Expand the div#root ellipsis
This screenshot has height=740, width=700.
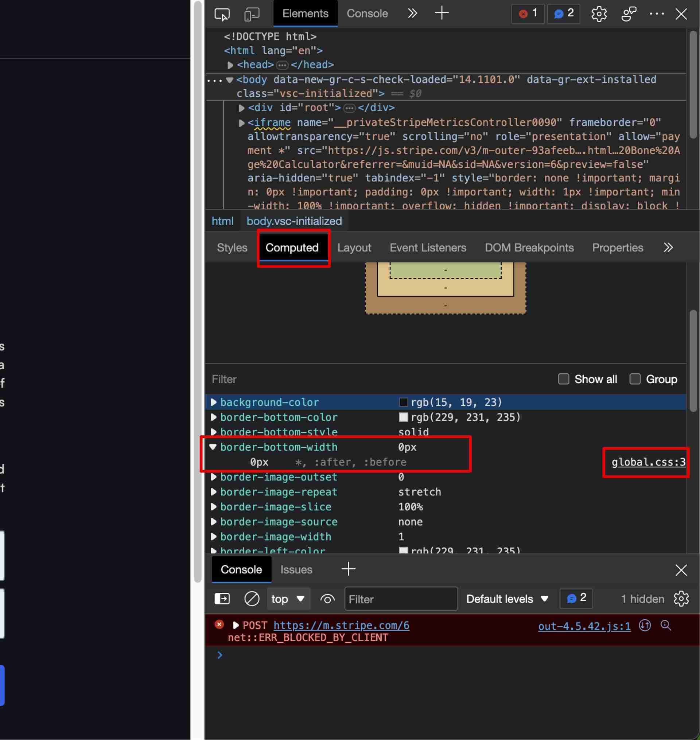click(x=349, y=108)
